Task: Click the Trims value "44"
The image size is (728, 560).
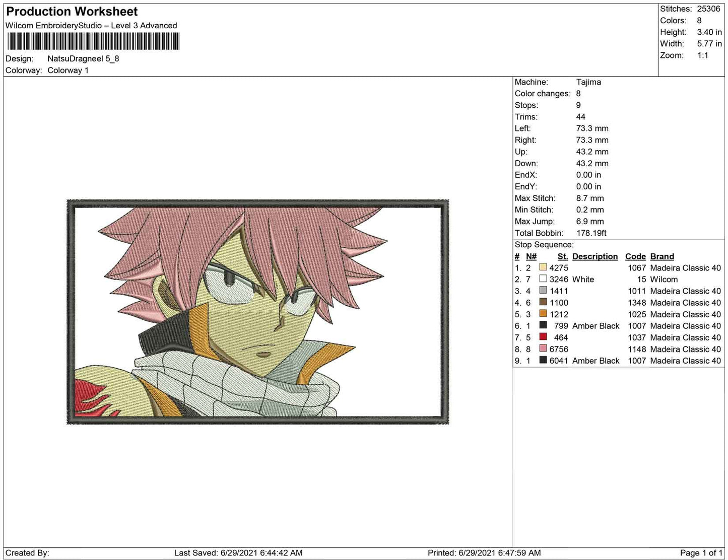Action: click(581, 116)
